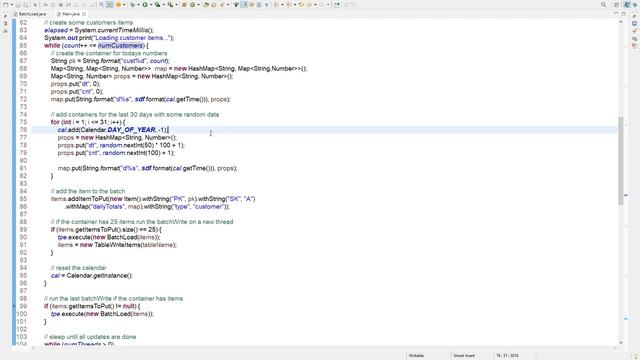Toggle Show Whitespace Characters toolbar button

[266, 4]
